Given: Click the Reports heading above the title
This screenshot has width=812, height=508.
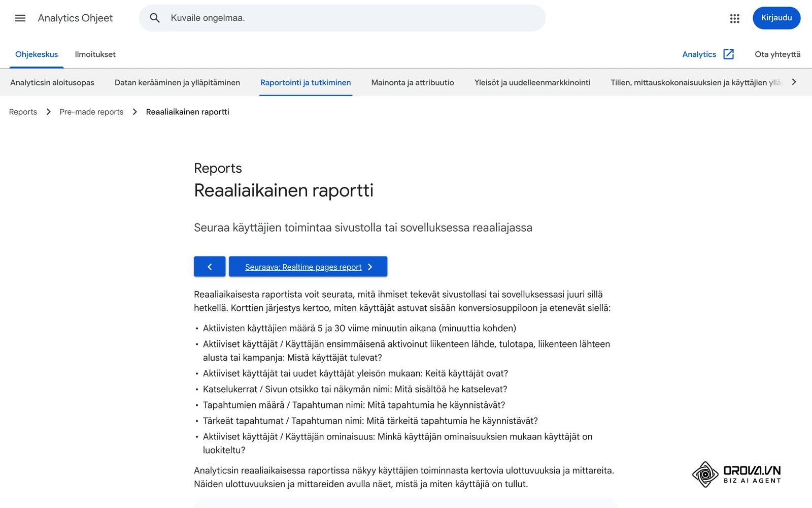Looking at the screenshot, I should [x=218, y=168].
